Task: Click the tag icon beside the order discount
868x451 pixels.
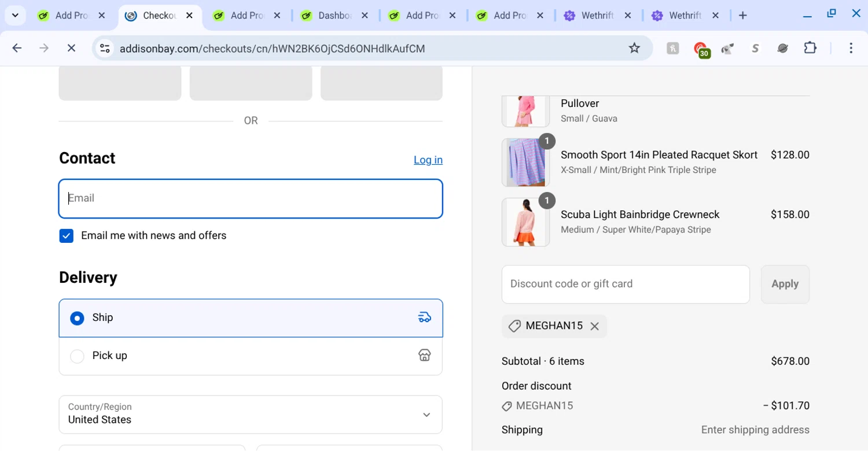Action: point(507,406)
